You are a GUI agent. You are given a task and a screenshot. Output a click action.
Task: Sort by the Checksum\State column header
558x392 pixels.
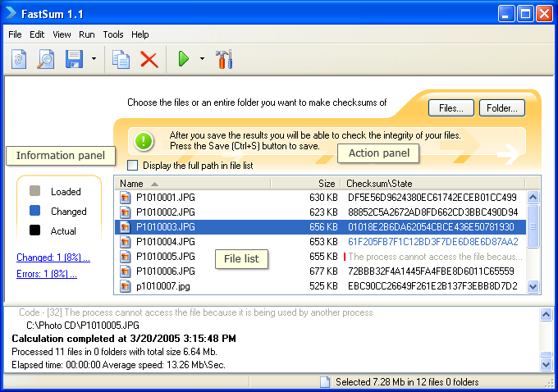(433, 183)
